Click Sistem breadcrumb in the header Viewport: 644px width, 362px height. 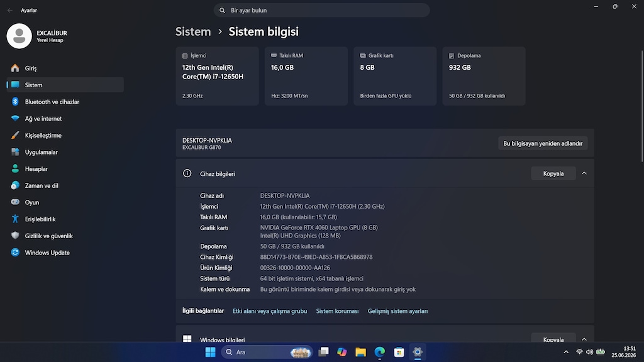coord(193,31)
